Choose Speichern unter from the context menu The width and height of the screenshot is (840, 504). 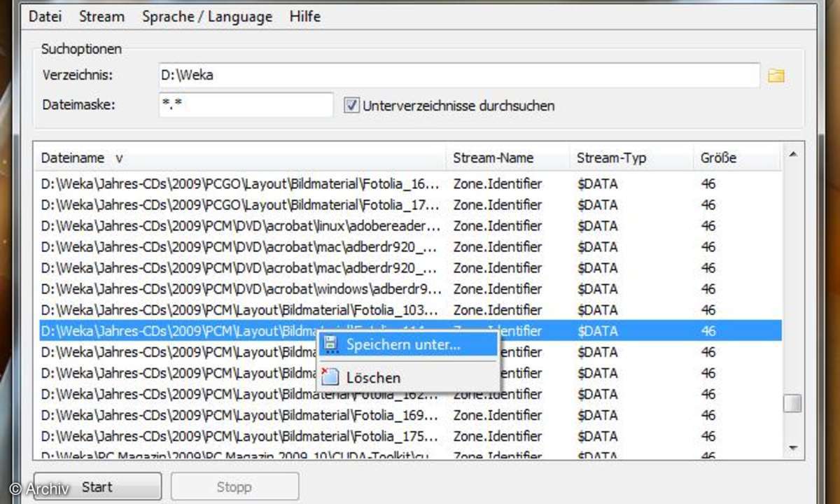[405, 344]
